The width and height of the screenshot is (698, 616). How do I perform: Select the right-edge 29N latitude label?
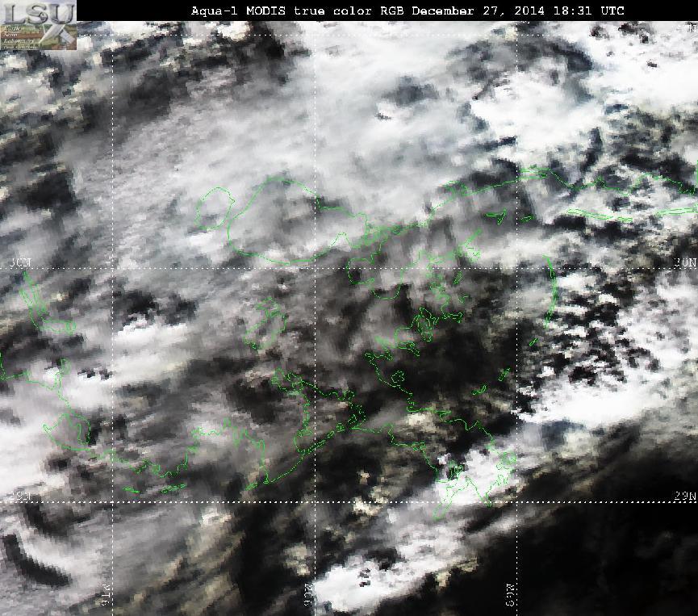point(684,496)
